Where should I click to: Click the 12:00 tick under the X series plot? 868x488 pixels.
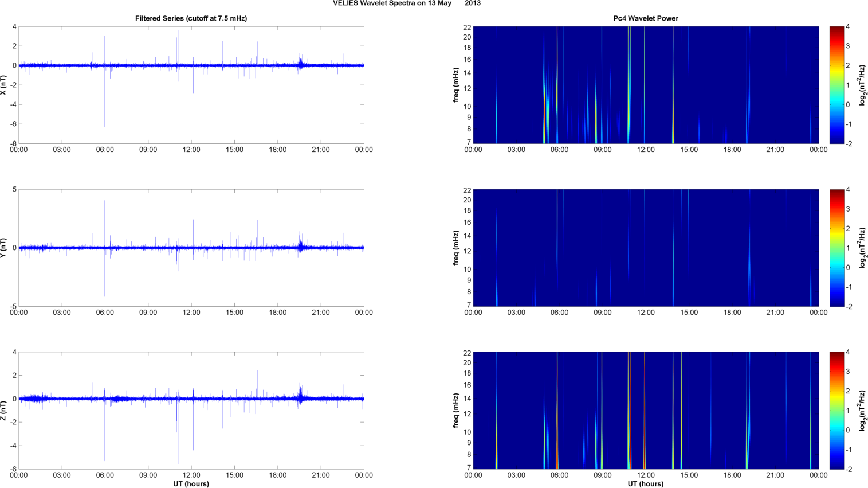[x=191, y=150]
